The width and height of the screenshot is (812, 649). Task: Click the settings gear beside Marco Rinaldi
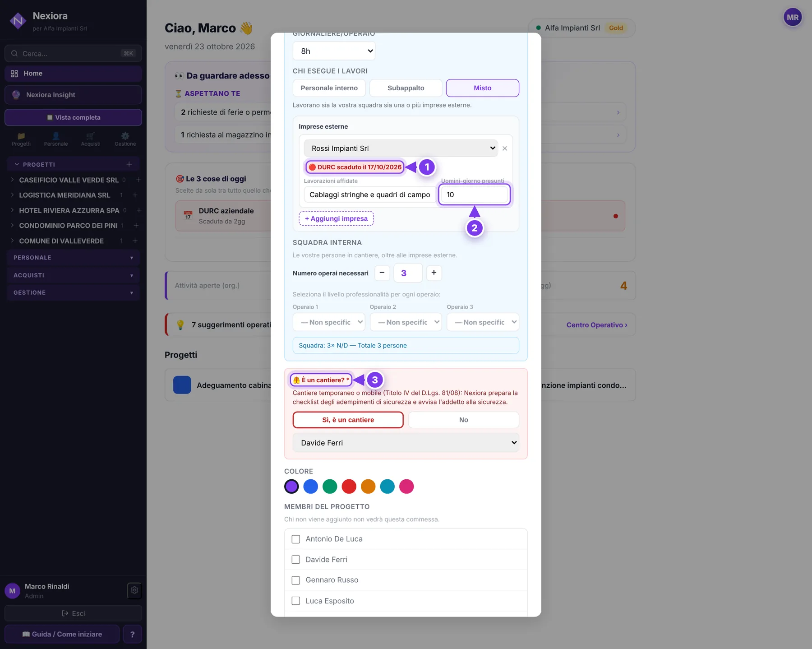(134, 590)
